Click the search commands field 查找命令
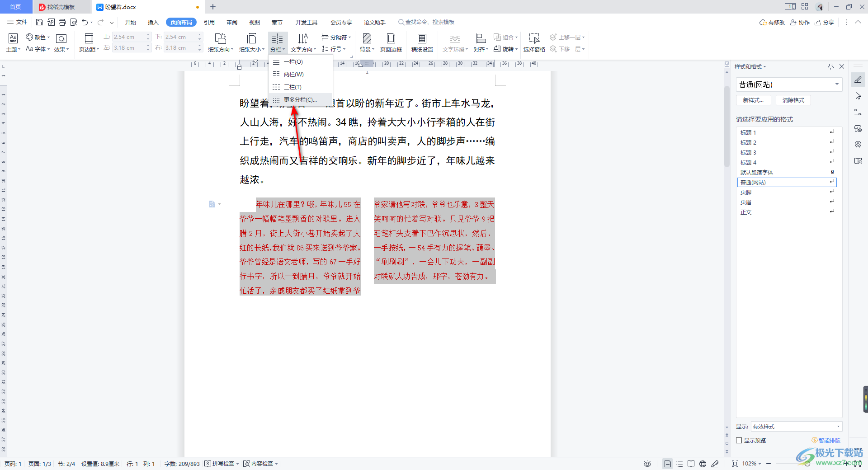The width and height of the screenshot is (868, 470). [x=426, y=22]
